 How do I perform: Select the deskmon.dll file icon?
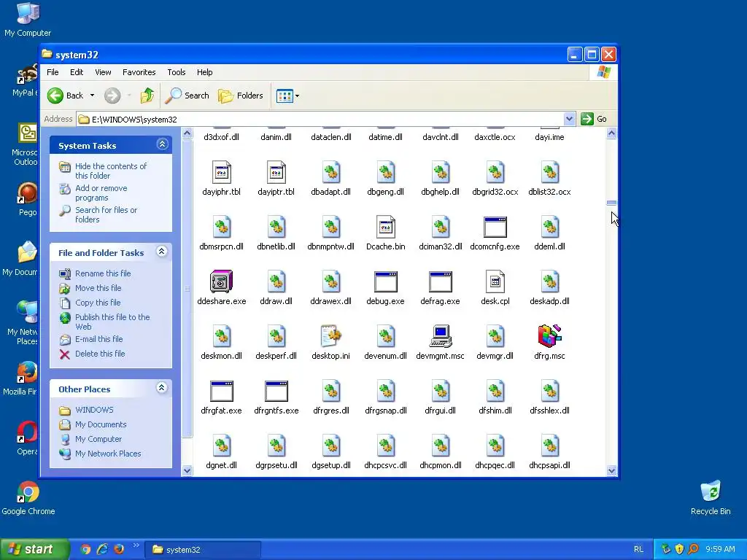click(x=222, y=336)
